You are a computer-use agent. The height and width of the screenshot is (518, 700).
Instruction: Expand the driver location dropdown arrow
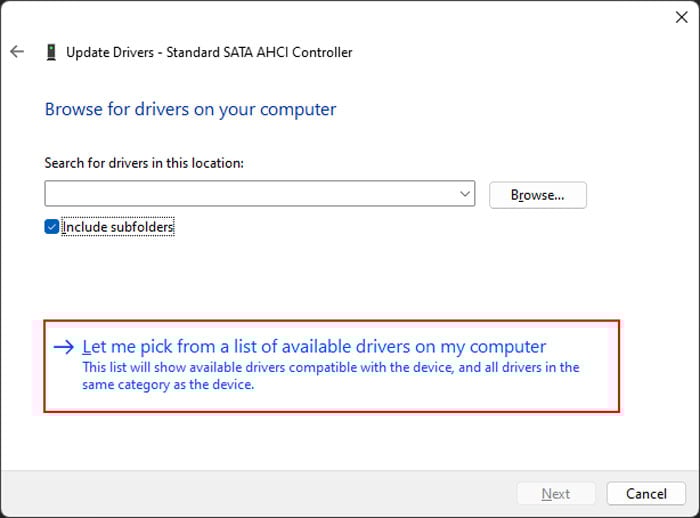click(x=465, y=194)
